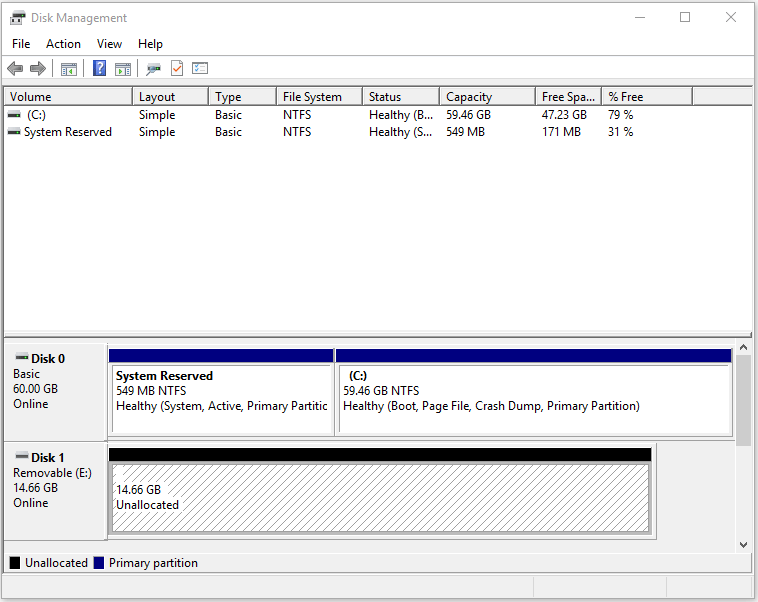Open the Settings checklist toolbar icon
The height and width of the screenshot is (602, 758).
pos(200,69)
